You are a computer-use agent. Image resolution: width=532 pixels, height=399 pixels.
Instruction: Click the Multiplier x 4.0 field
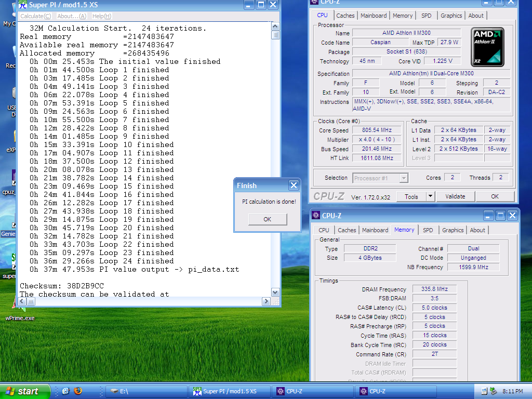tap(377, 139)
